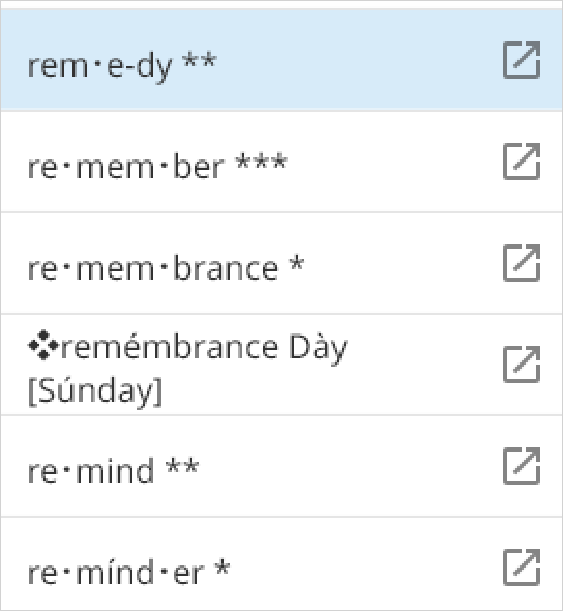
Task: Open remedy entry in new window icon
Action: coord(522,60)
